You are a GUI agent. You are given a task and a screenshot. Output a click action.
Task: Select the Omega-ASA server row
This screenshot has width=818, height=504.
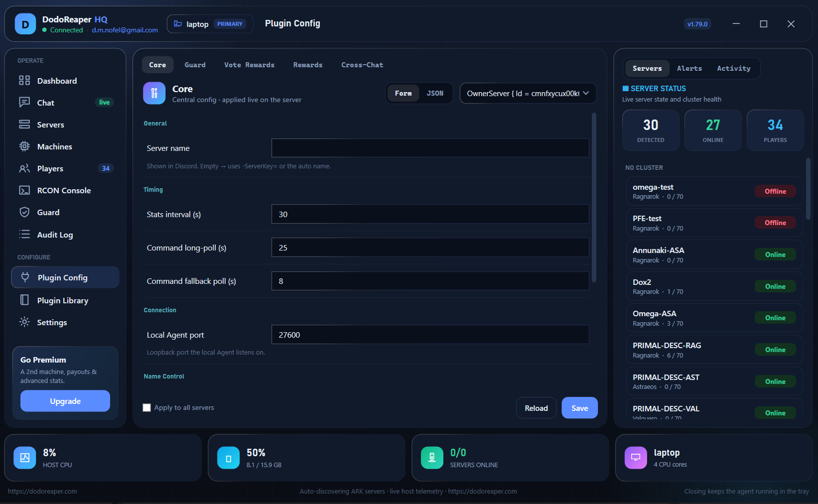tap(714, 318)
